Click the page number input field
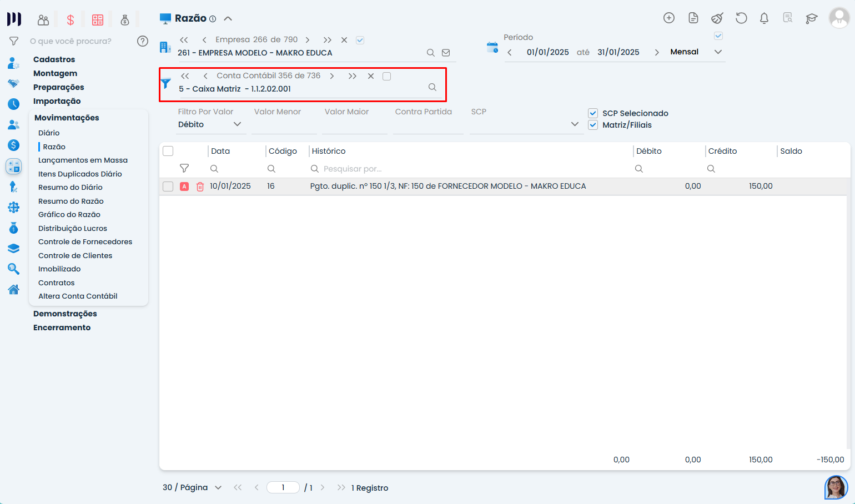The image size is (855, 504). 283,487
